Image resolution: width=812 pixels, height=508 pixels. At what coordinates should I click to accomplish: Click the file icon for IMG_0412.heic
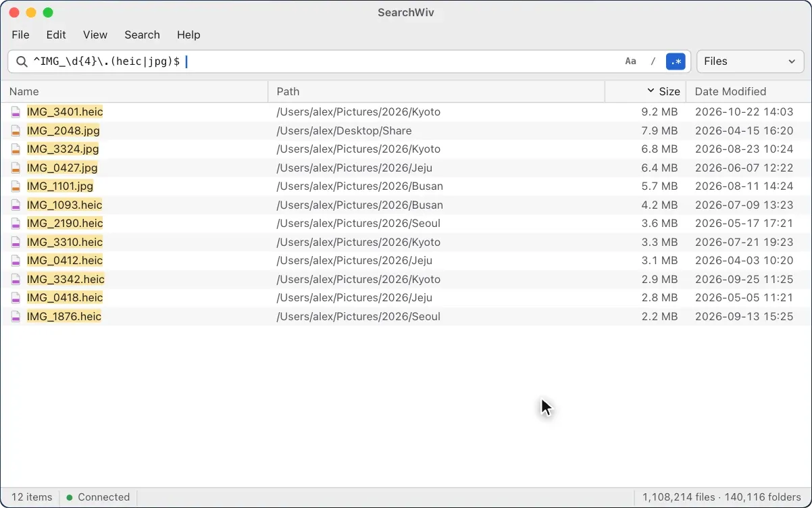[16, 261]
